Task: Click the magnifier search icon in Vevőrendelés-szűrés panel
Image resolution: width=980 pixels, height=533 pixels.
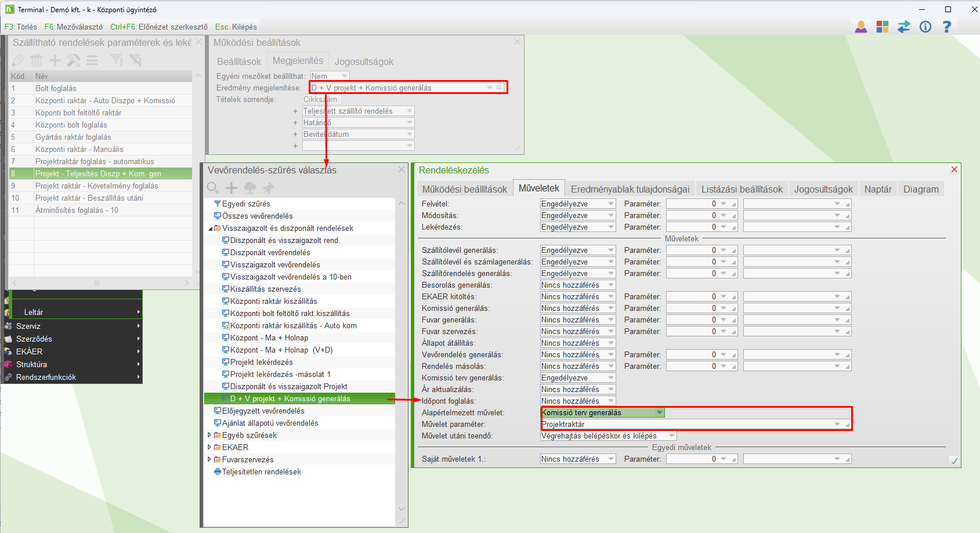Action: [213, 188]
